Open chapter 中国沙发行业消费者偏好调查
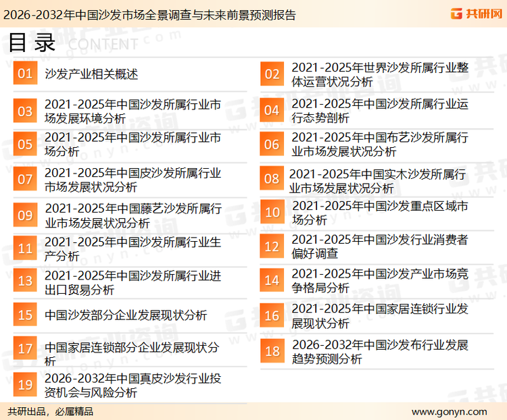Viewport: 507px width, 420px height. pos(380,246)
